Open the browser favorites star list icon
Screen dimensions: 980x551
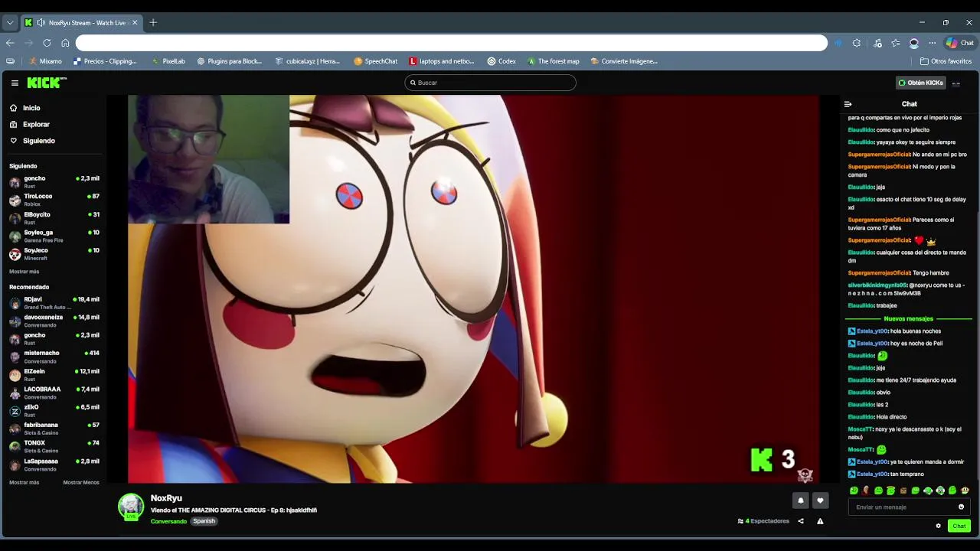(x=896, y=43)
